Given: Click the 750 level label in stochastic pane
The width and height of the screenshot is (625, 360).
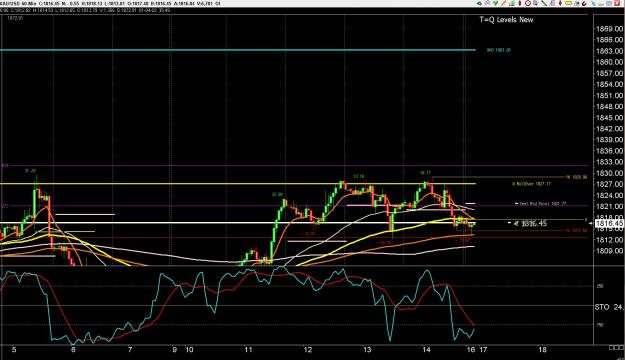Looking at the screenshot, I should 600,325.
